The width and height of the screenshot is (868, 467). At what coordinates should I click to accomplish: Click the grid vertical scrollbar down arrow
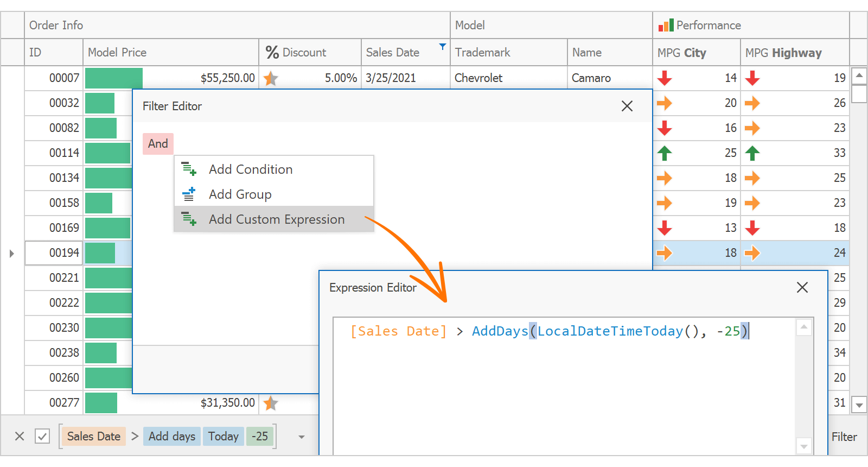point(859,405)
